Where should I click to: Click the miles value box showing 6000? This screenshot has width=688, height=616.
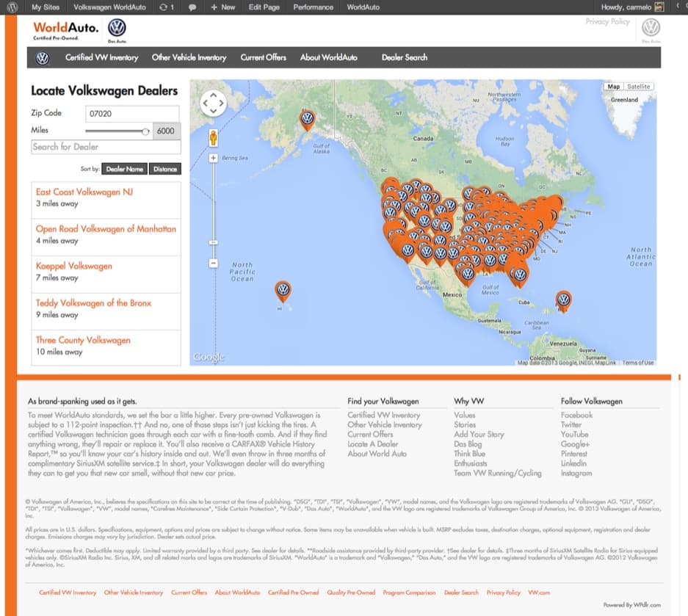166,131
